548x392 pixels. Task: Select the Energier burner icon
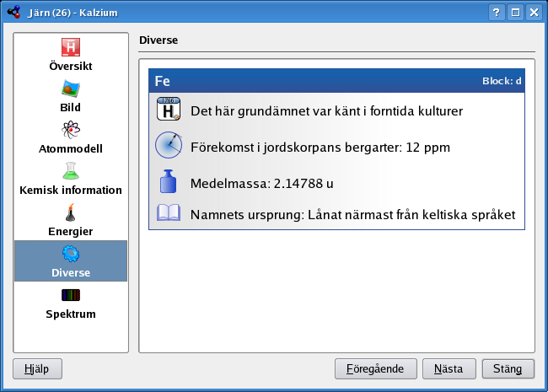pyautogui.click(x=71, y=212)
